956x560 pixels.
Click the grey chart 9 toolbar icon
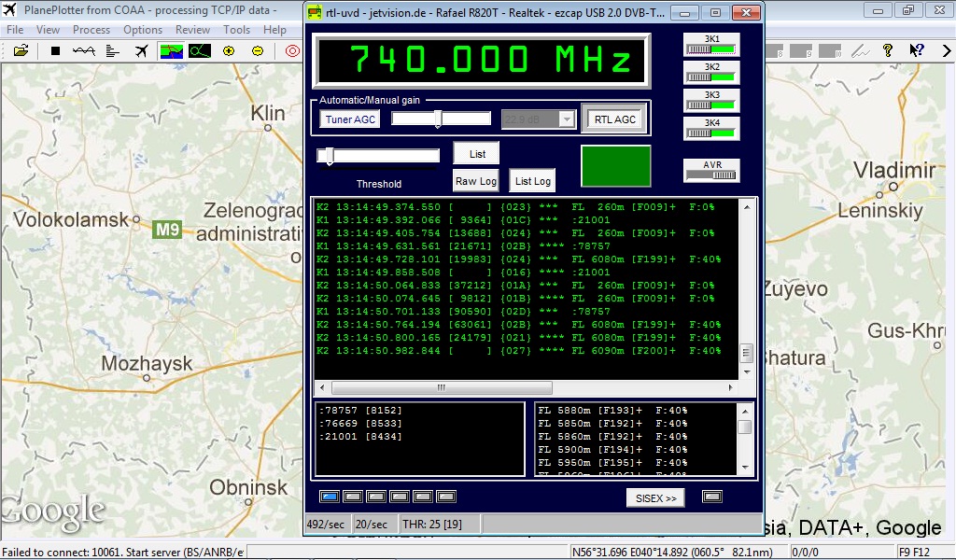click(x=801, y=51)
